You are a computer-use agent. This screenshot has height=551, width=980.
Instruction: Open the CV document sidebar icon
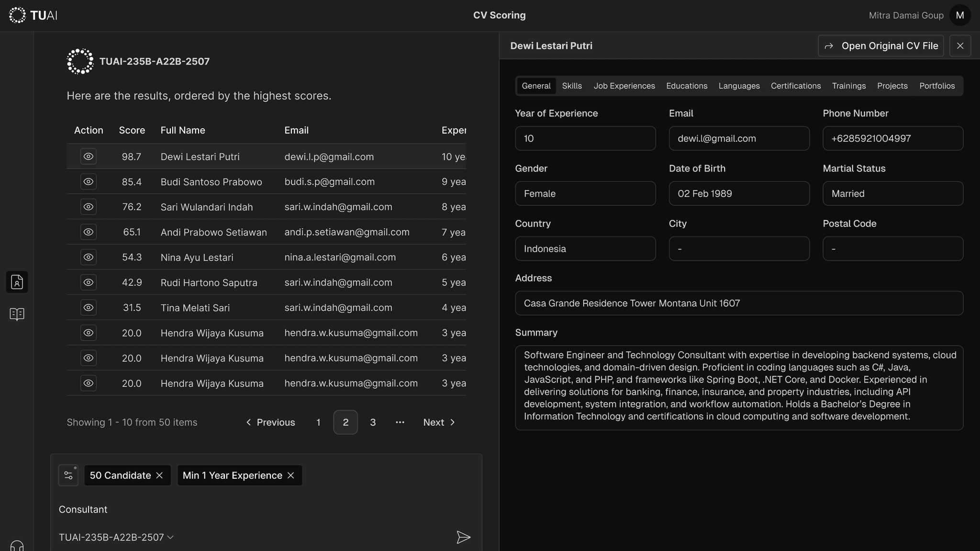tap(17, 282)
